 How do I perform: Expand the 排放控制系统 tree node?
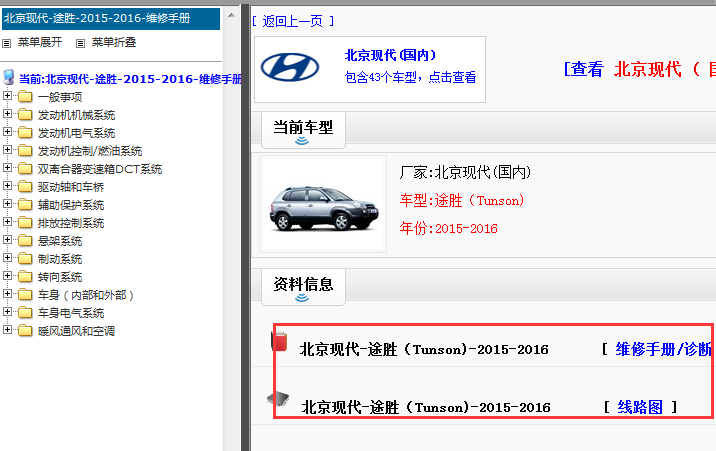point(7,221)
